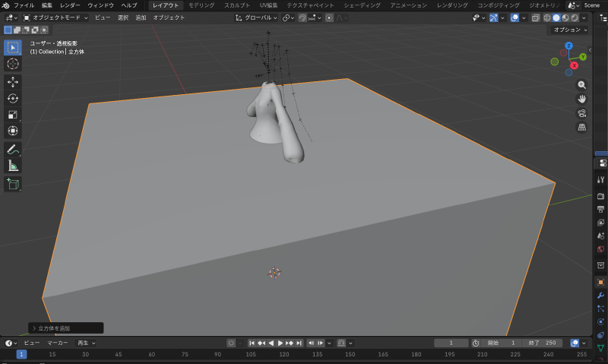The width and height of the screenshot is (608, 364).
Task: Switch to the モデリング workspace tab
Action: 201,5
